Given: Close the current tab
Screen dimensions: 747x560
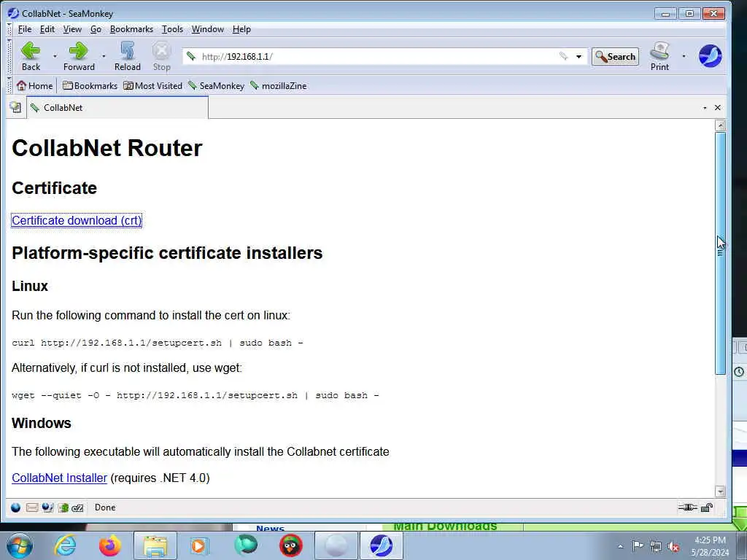Looking at the screenshot, I should point(718,108).
